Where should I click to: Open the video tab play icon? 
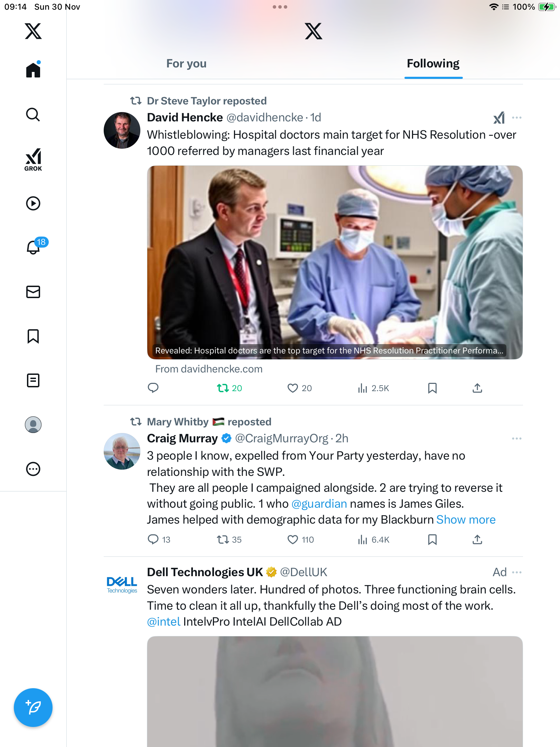point(33,203)
